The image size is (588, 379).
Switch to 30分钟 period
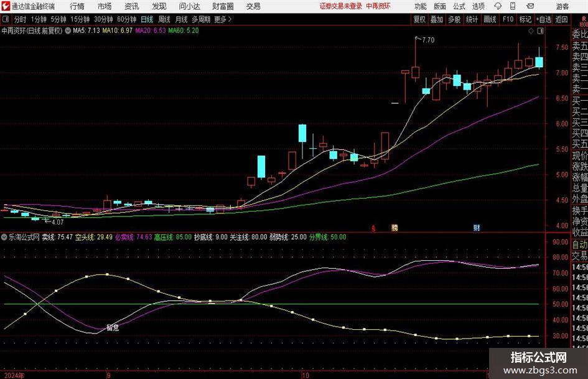tap(103, 19)
